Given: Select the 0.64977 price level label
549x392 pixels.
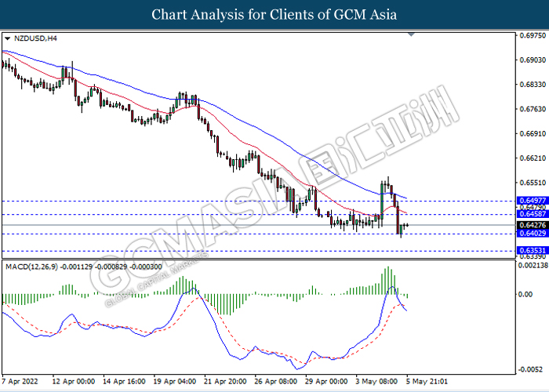Looking at the screenshot, I should (533, 201).
